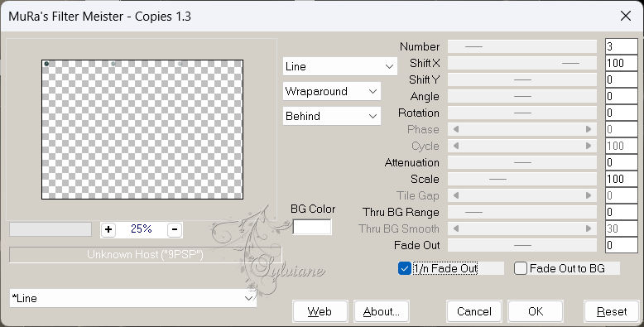Reset all filter settings
644x327 pixels.
tap(612, 311)
